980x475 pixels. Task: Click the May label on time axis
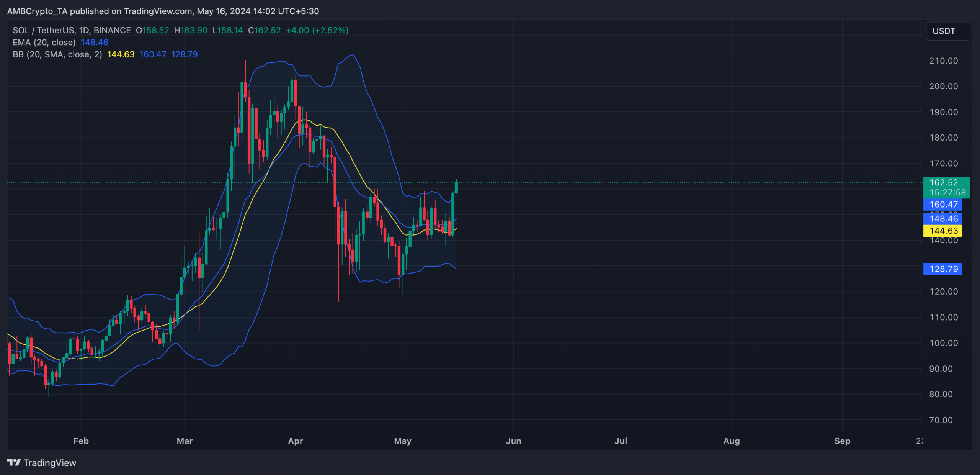tap(403, 441)
